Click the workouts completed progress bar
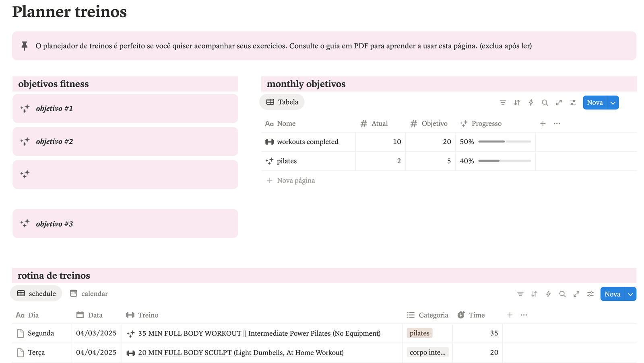644x363 pixels. point(504,142)
